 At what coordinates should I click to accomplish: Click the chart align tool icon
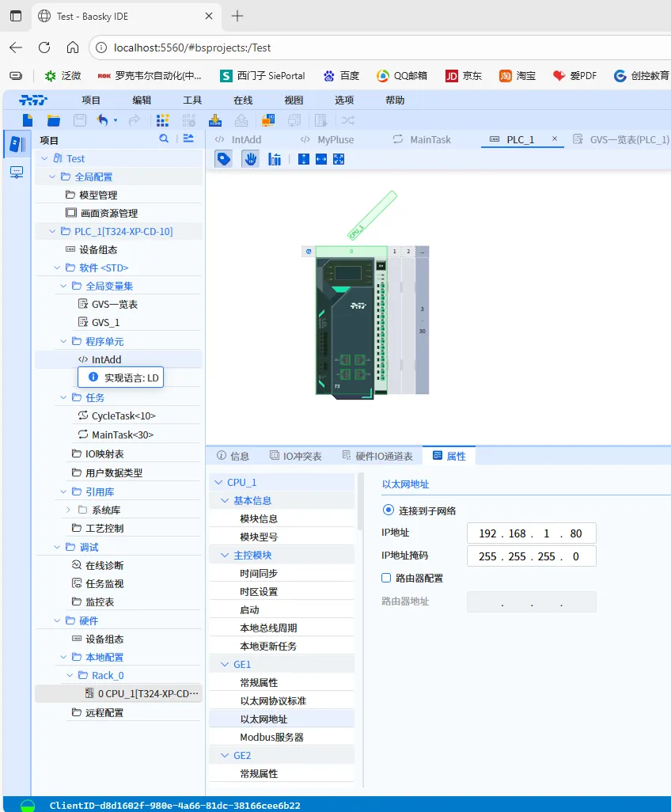tap(275, 159)
